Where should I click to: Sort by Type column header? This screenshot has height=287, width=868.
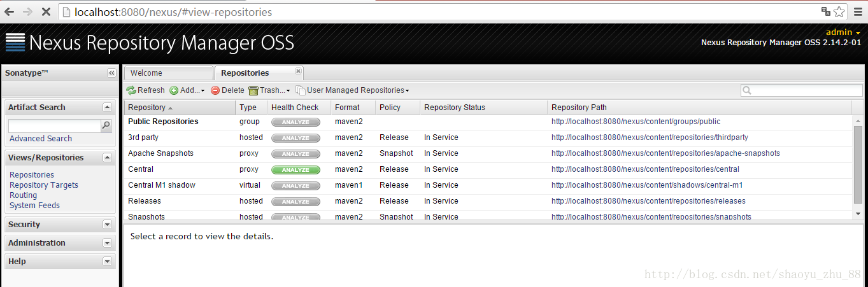tap(251, 108)
